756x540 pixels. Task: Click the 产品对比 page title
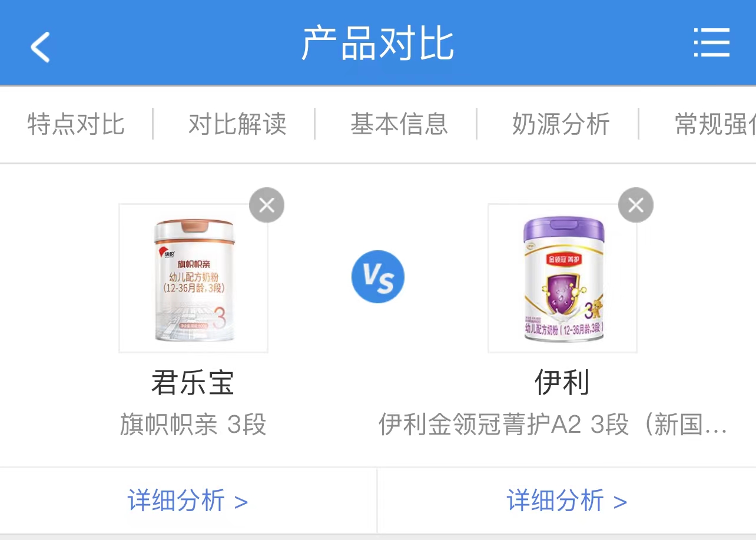click(378, 44)
